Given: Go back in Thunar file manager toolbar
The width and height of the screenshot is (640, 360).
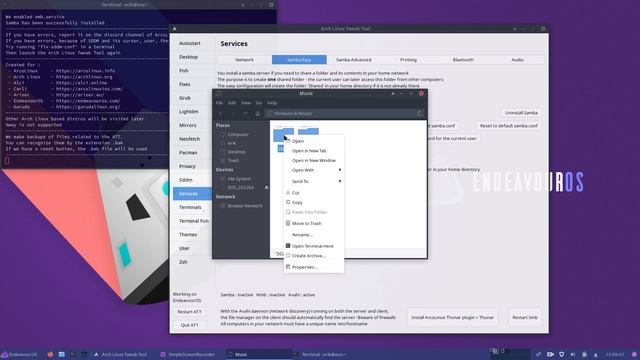Looking at the screenshot, I should pos(220,113).
